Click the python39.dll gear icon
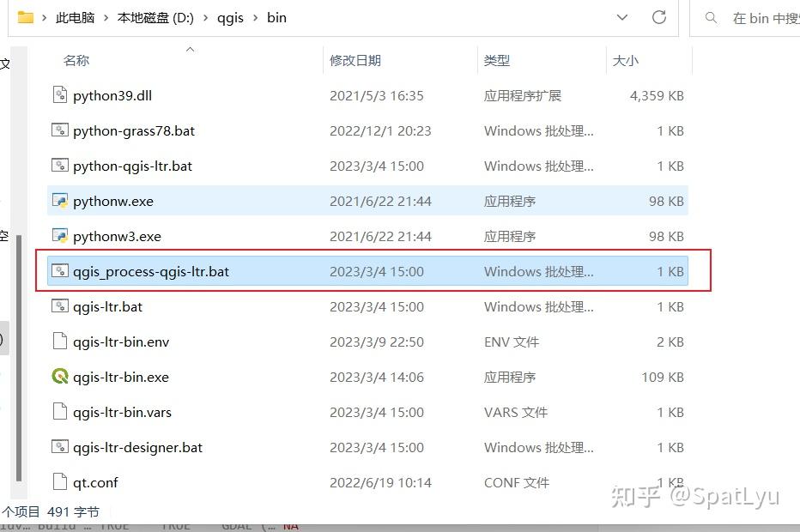 (60, 95)
